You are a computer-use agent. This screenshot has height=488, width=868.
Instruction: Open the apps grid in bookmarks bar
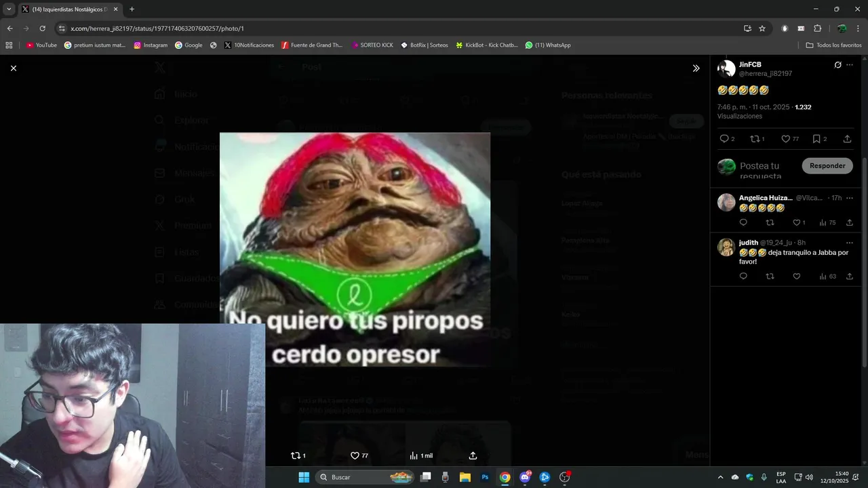click(9, 45)
